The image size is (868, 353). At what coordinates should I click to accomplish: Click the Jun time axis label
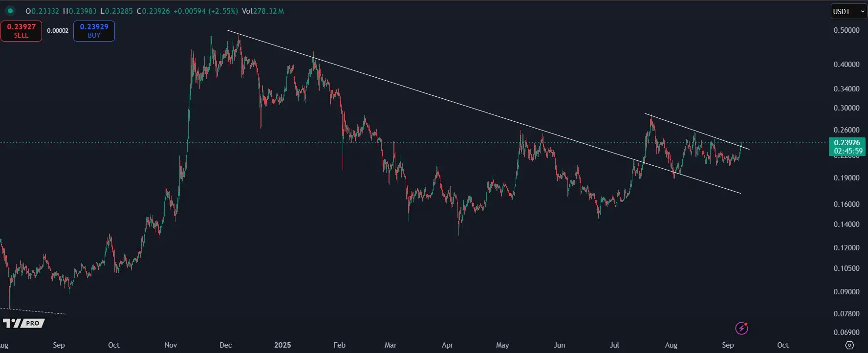[x=559, y=345]
